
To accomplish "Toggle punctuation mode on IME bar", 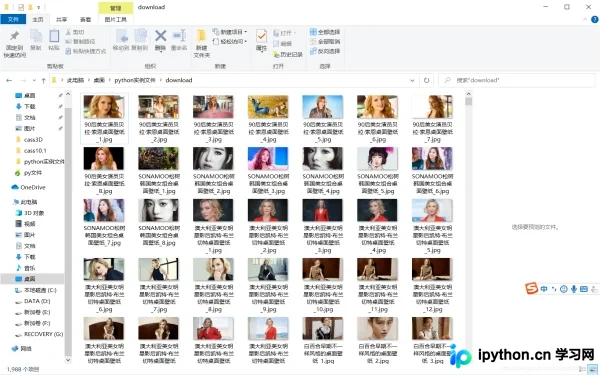I will pyautogui.click(x=554, y=289).
